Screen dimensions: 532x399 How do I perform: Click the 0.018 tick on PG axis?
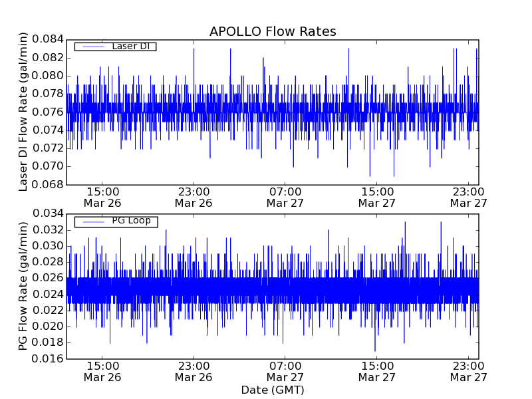click(x=48, y=342)
